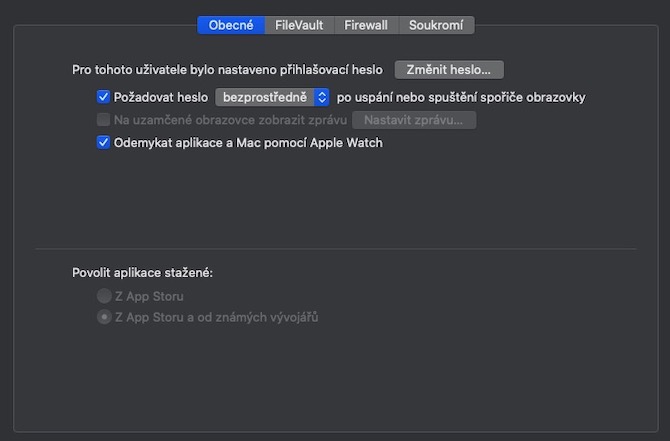The height and width of the screenshot is (441, 670).
Task: Open the FileVault tab
Action: (x=299, y=25)
